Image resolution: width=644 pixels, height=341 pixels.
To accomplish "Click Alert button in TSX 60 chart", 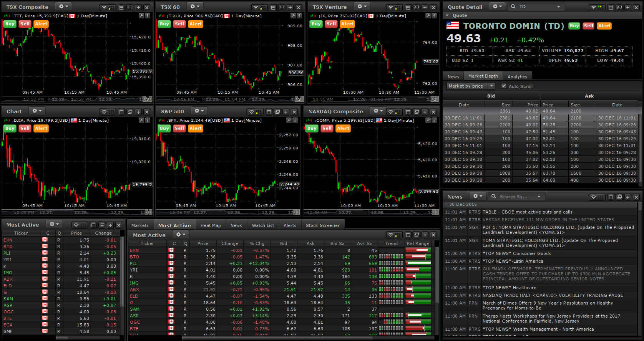I will pos(195,24).
